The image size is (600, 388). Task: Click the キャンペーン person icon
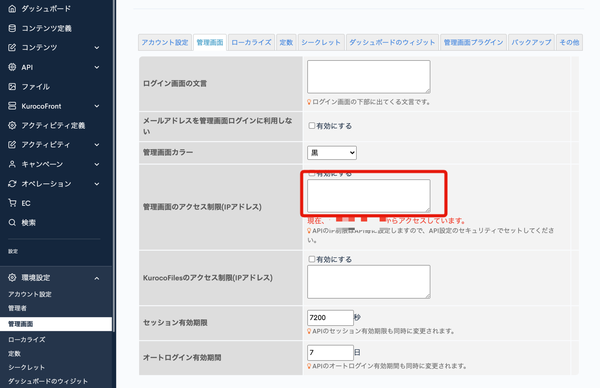tap(12, 164)
